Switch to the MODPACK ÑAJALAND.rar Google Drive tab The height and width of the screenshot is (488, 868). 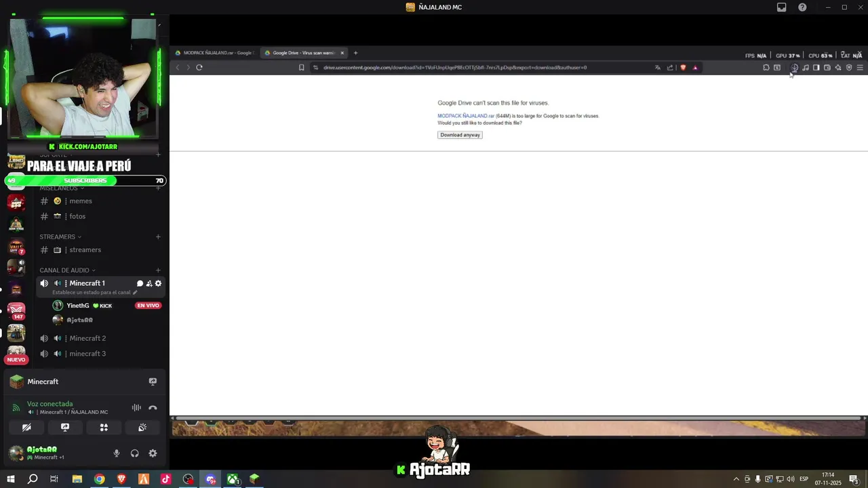pos(216,53)
